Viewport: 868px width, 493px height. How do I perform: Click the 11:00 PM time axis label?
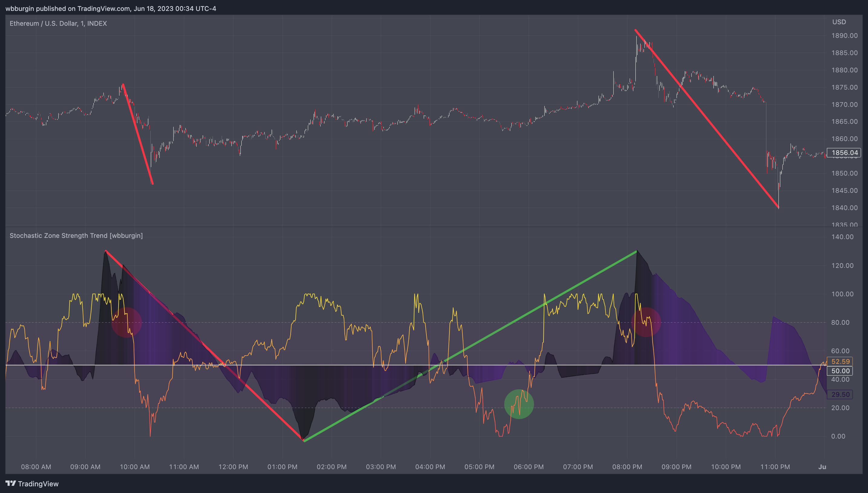[x=775, y=467]
